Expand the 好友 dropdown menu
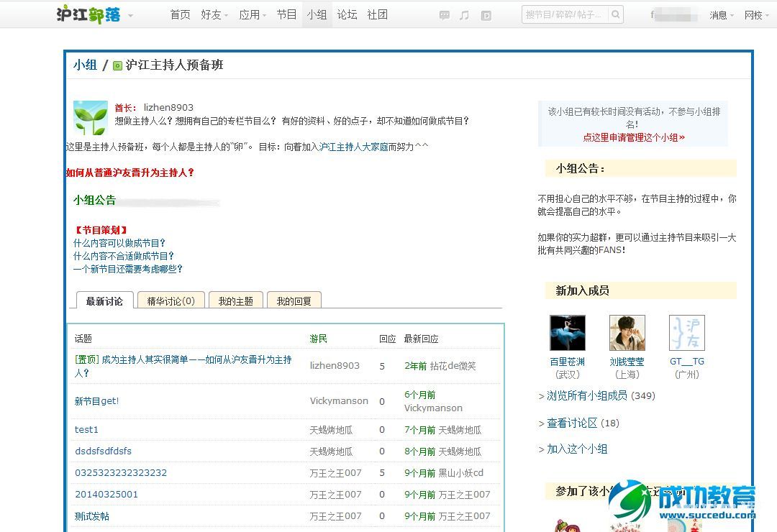 coord(215,14)
